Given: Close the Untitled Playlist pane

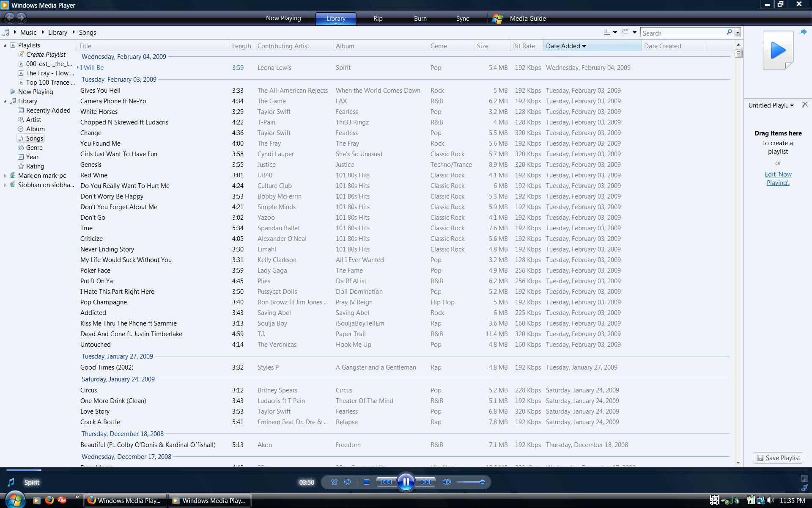Looking at the screenshot, I should click(x=805, y=105).
